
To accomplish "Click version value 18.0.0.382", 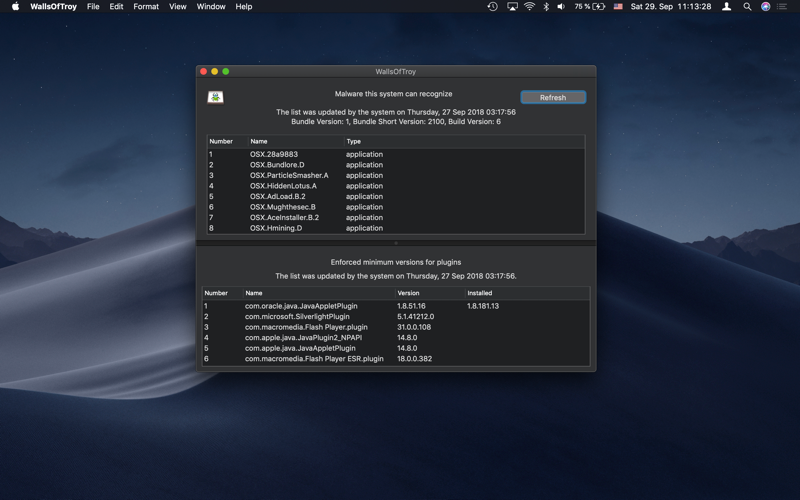I will point(414,359).
